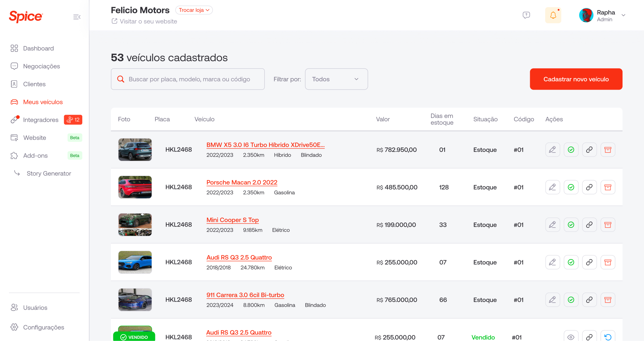The image size is (644, 341).
Task: Collapse the sidebar menu icon
Action: 77,17
